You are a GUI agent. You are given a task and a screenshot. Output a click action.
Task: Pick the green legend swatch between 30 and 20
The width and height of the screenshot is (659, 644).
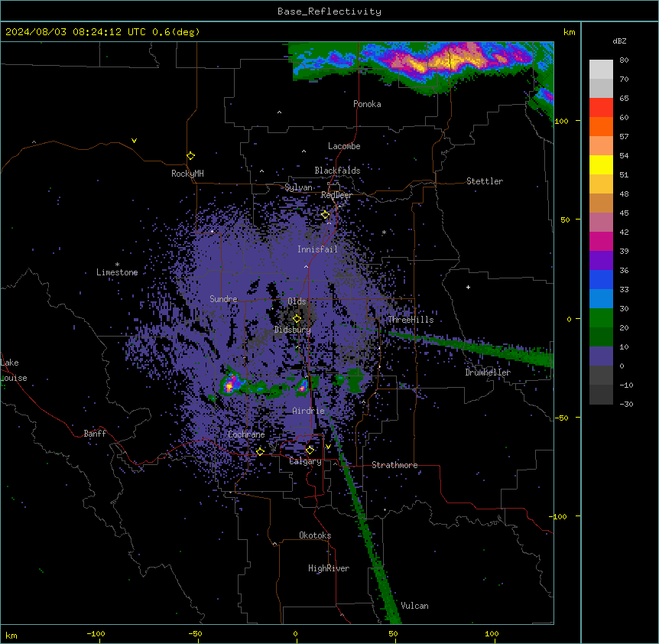click(x=601, y=318)
